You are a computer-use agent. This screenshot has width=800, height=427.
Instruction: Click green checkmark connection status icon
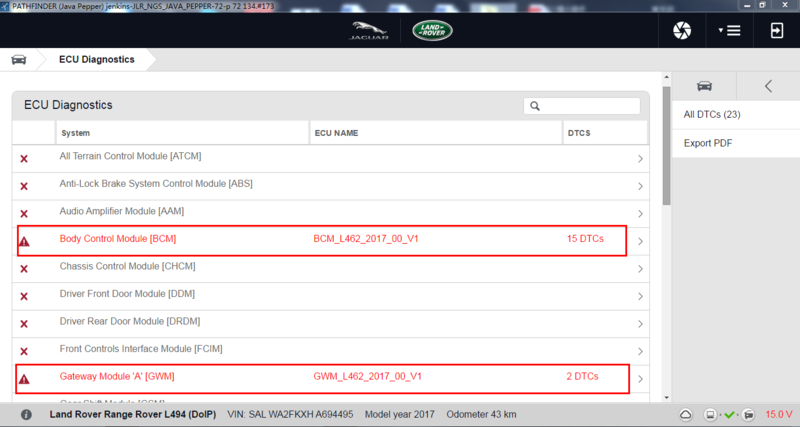pyautogui.click(x=730, y=415)
